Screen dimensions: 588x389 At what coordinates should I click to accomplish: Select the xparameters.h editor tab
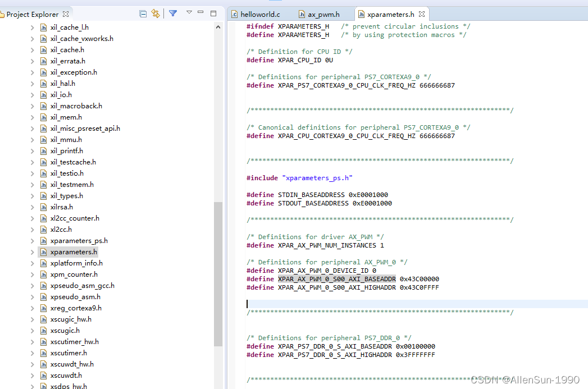coord(391,14)
